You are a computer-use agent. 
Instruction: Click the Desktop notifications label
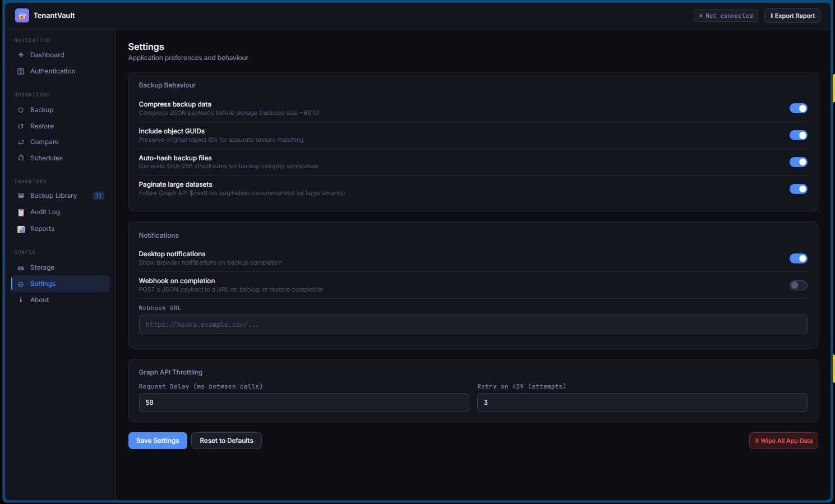tap(172, 254)
